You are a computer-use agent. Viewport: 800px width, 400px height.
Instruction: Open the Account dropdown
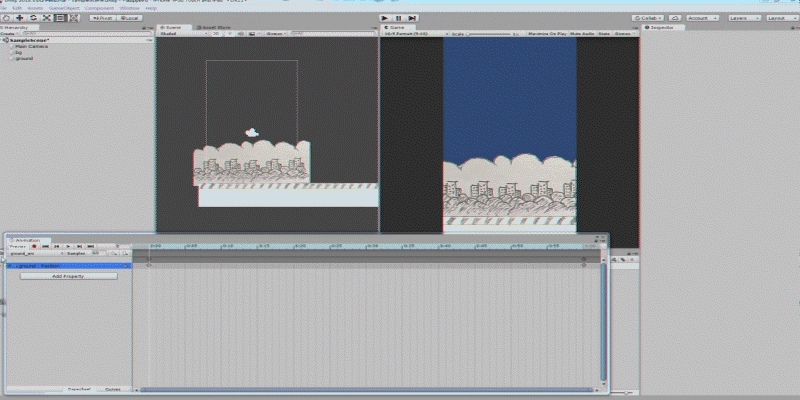click(x=703, y=18)
